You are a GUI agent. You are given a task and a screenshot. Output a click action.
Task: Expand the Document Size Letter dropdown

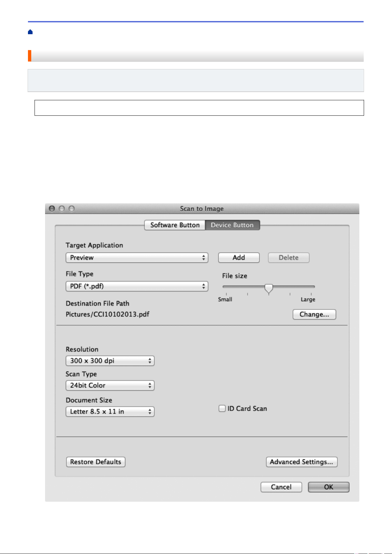click(x=110, y=412)
